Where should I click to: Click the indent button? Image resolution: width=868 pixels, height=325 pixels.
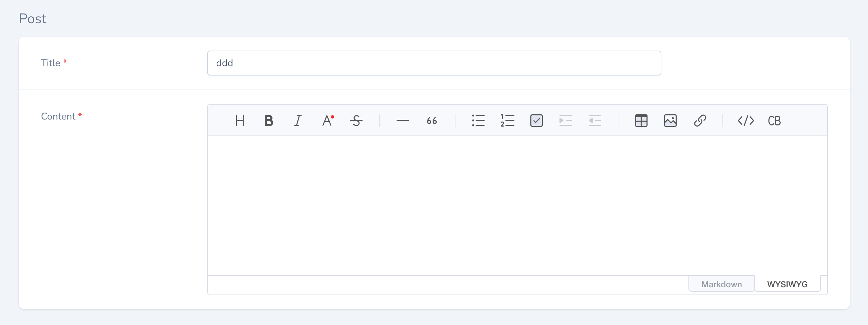point(566,121)
